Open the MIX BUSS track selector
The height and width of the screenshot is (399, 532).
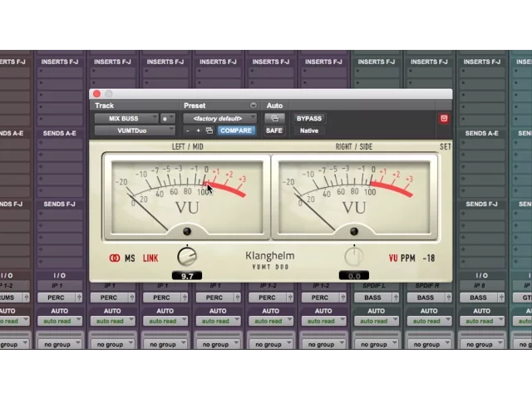pos(126,118)
